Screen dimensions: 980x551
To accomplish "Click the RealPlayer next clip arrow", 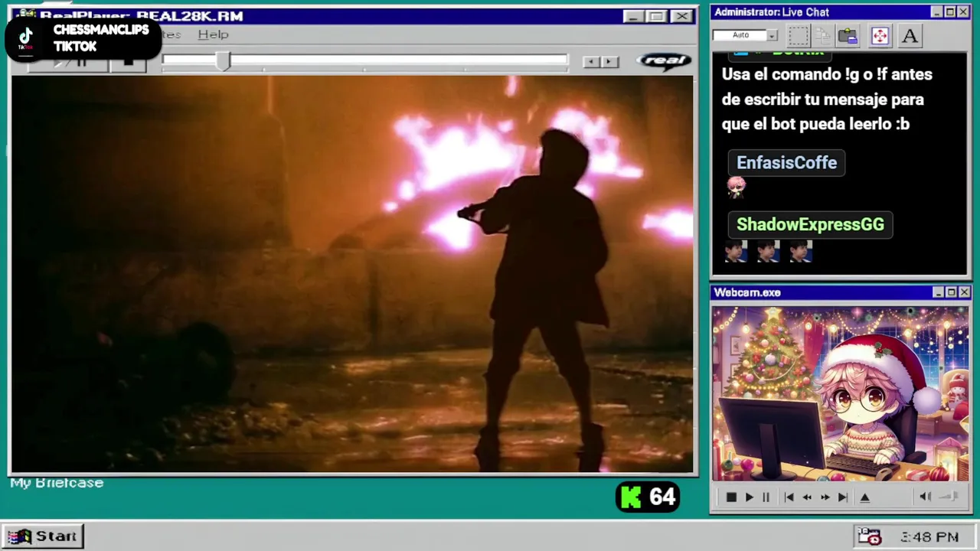I will point(609,62).
